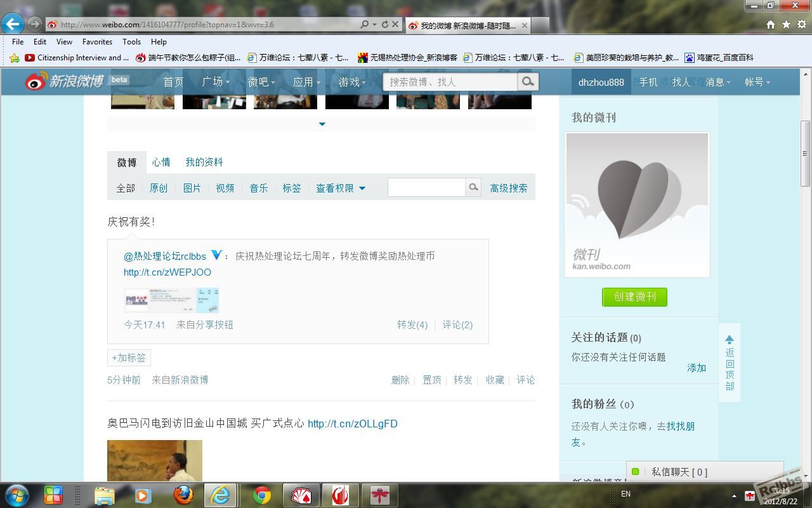Click the Add to Favorites bar star icon
This screenshot has height=508, width=812.
tap(15, 58)
